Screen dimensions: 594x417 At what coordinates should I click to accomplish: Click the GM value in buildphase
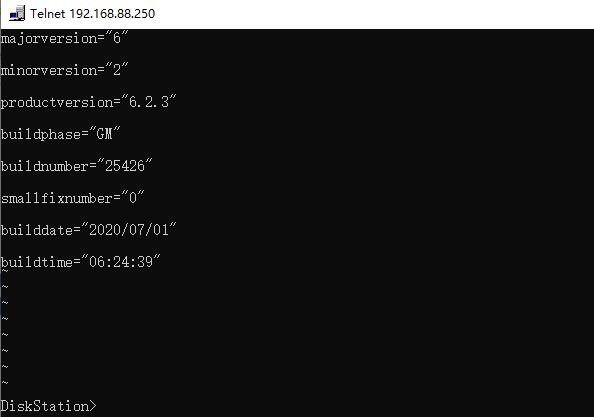[x=105, y=134]
